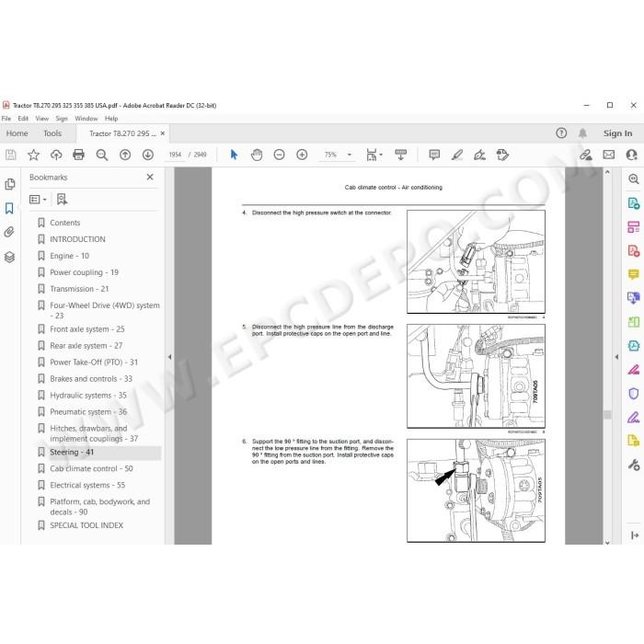Jump to INTRODUCTION bookmark
Image resolution: width=644 pixels, height=644 pixels.
click(x=77, y=239)
